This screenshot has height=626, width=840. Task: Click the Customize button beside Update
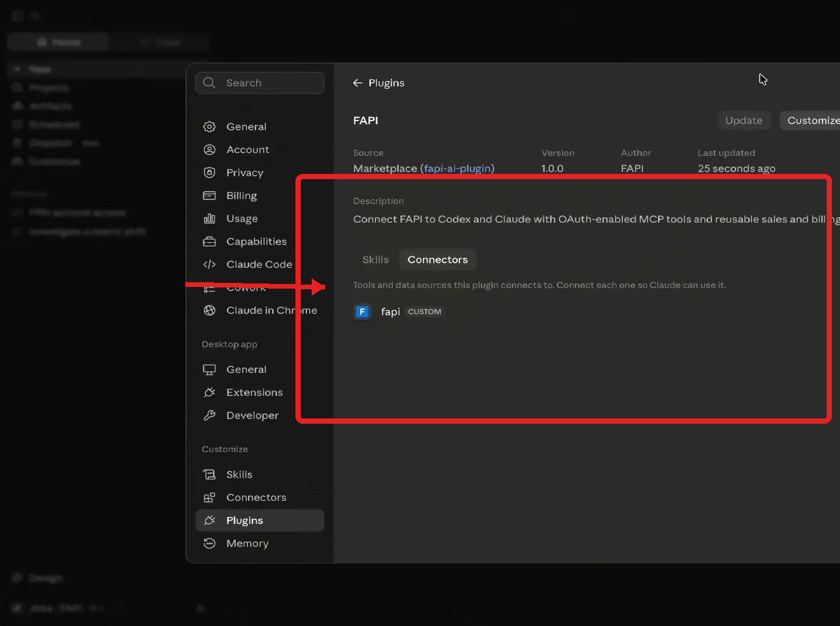811,121
